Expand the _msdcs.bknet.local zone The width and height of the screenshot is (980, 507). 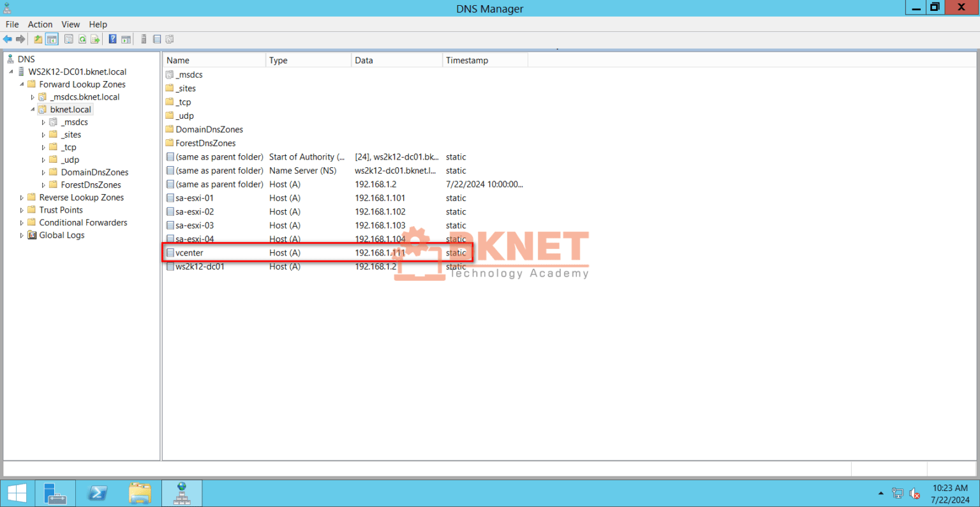(x=33, y=96)
